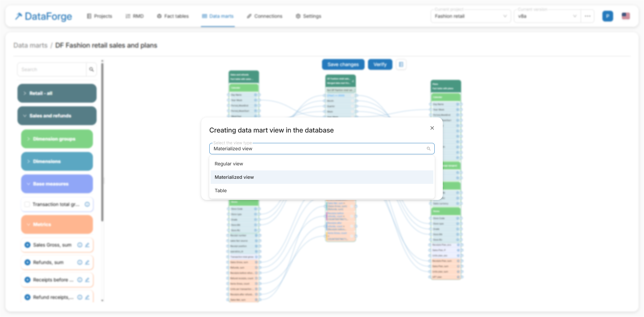Toggle the Transaction total checkbox
Viewport: 644px width, 317px height.
[x=27, y=204]
